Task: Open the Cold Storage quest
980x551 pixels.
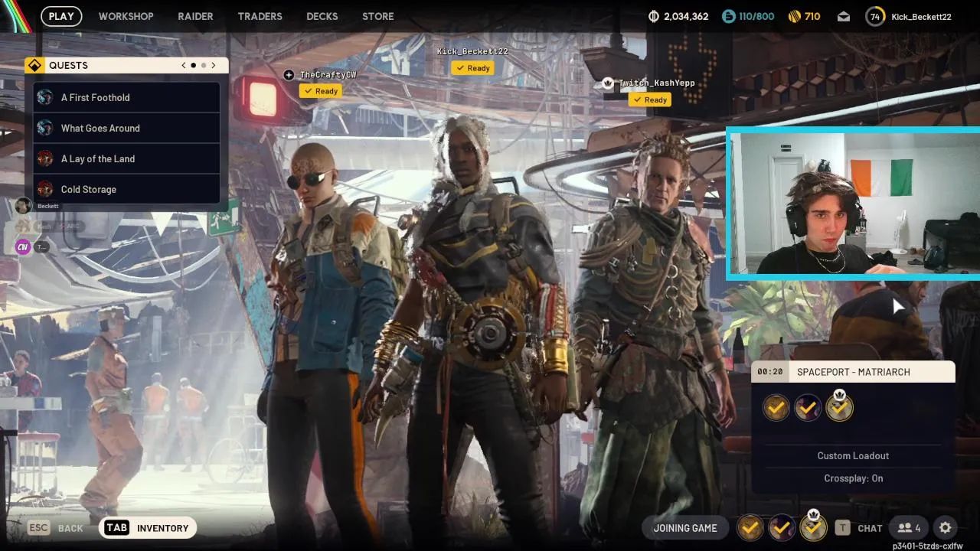Action: tap(126, 189)
